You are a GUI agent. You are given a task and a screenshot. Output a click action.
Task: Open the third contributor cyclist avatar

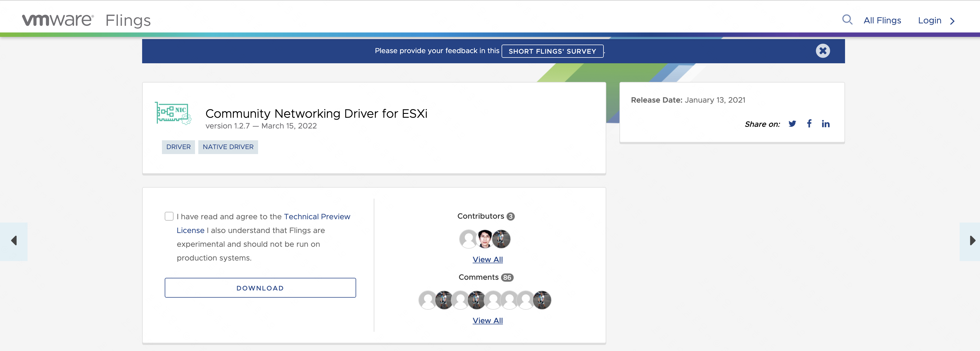[x=501, y=239]
